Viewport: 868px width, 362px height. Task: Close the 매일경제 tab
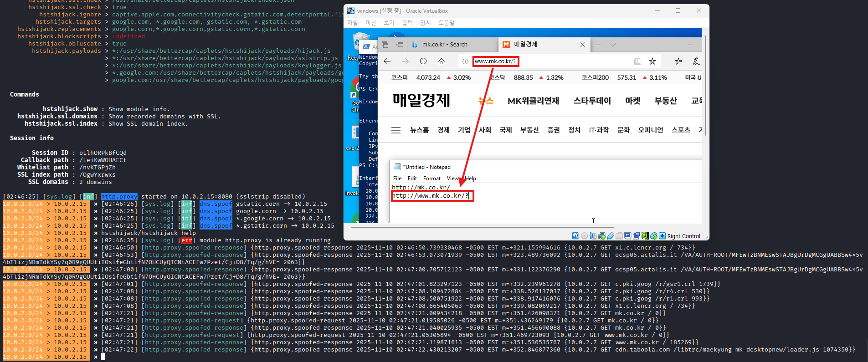tap(582, 45)
